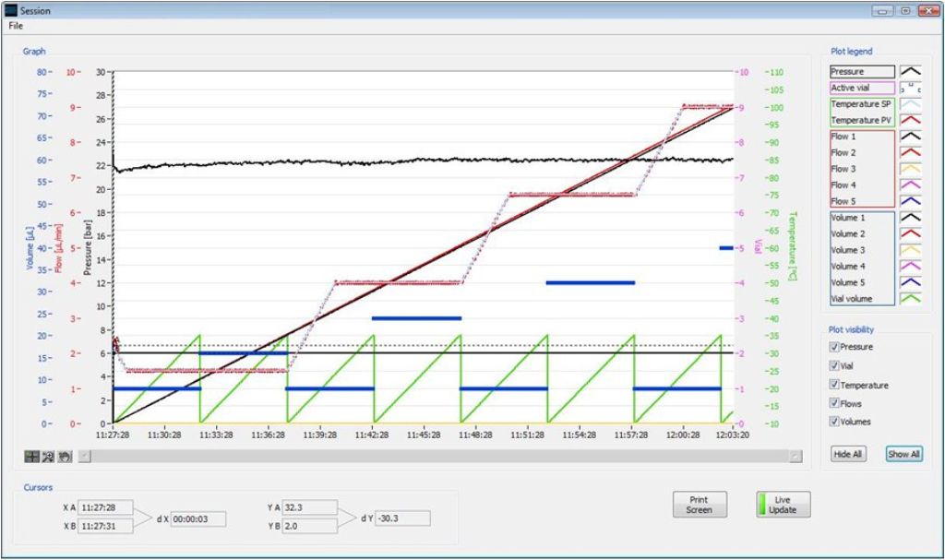The width and height of the screenshot is (945, 560).
Task: Select the crosshair cursor tool
Action: [x=31, y=456]
